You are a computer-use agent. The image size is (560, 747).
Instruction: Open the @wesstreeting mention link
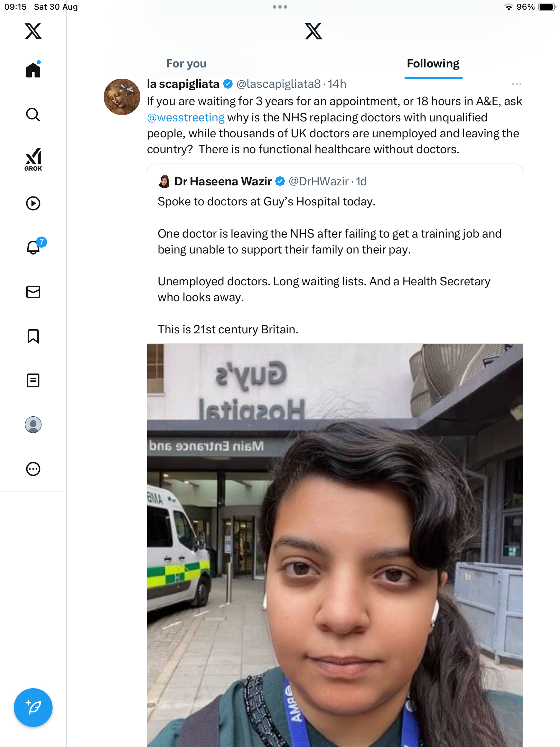(186, 118)
